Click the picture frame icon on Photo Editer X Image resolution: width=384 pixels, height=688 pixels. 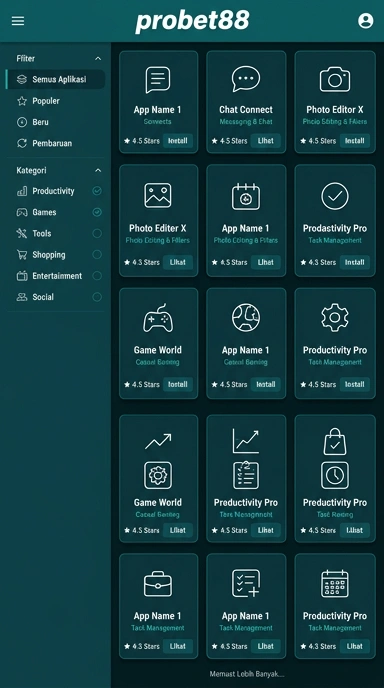pyautogui.click(x=158, y=195)
